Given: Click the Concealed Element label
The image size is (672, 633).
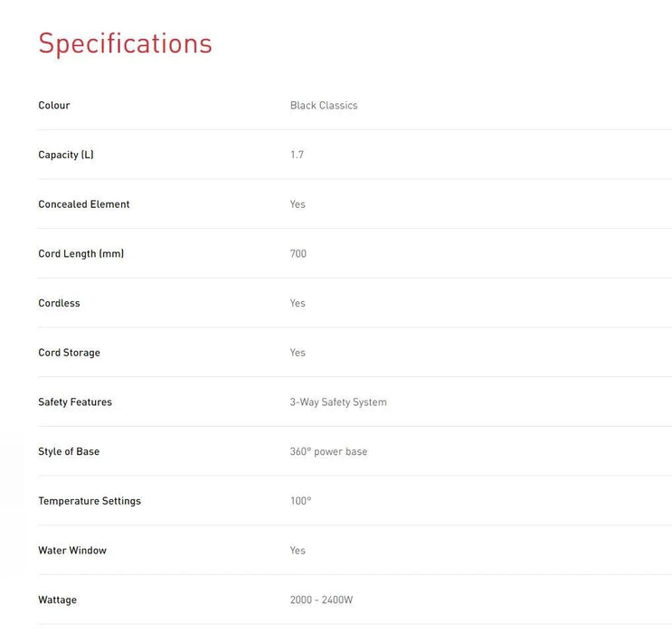Looking at the screenshot, I should tap(84, 204).
